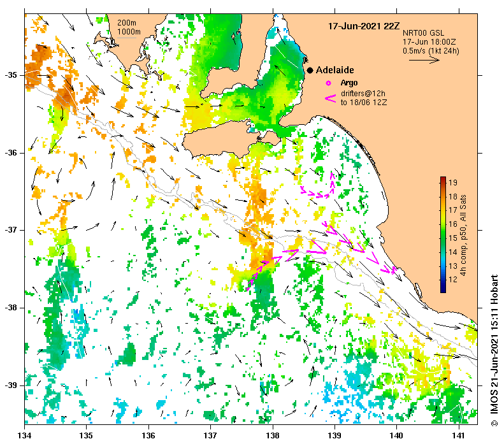Click the latitude label -36
Screen dimensions: 504x446
tap(10, 153)
